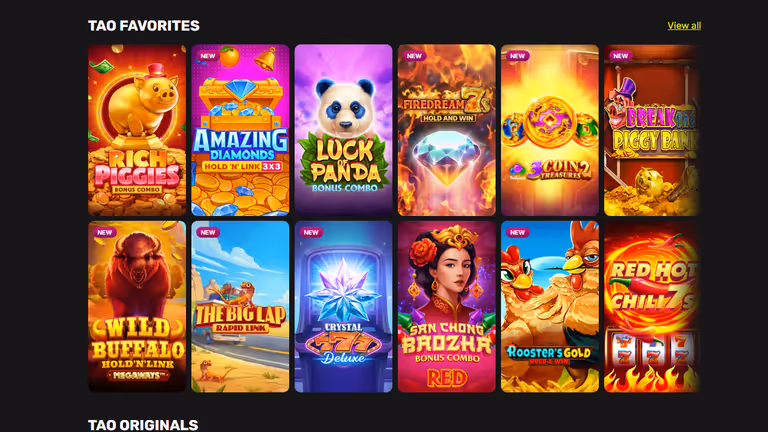
Task: Open the Red Hot Chili 7s game
Action: coord(651,307)
